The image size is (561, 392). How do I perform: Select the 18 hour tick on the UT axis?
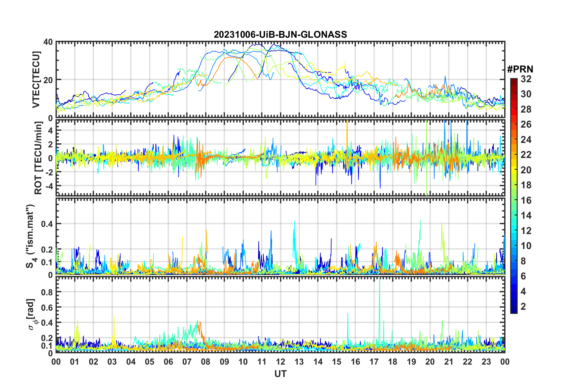click(393, 362)
